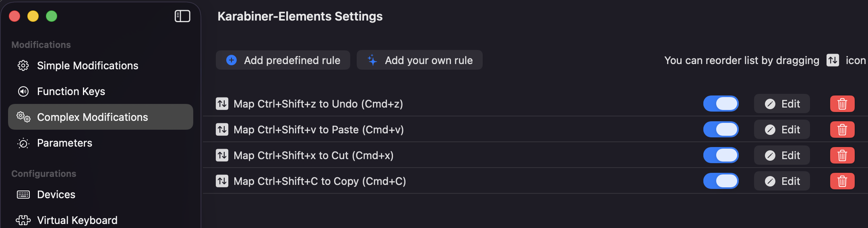Delete the Ctrl+Shift+z Undo rule
The height and width of the screenshot is (228, 868).
pos(842,104)
